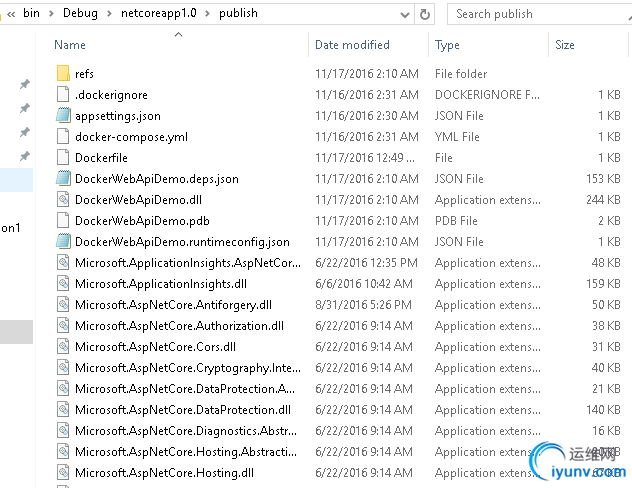Click the 153 KB size value
Viewport: 632px width, 488px height.
603,179
